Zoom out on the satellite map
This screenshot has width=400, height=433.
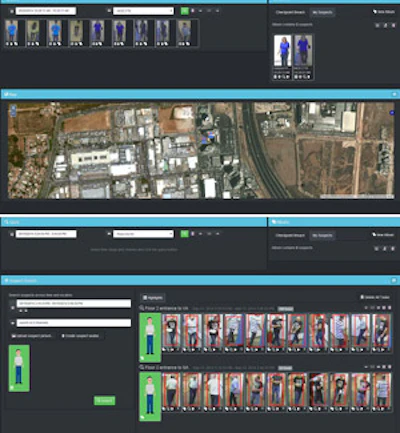click(x=13, y=113)
